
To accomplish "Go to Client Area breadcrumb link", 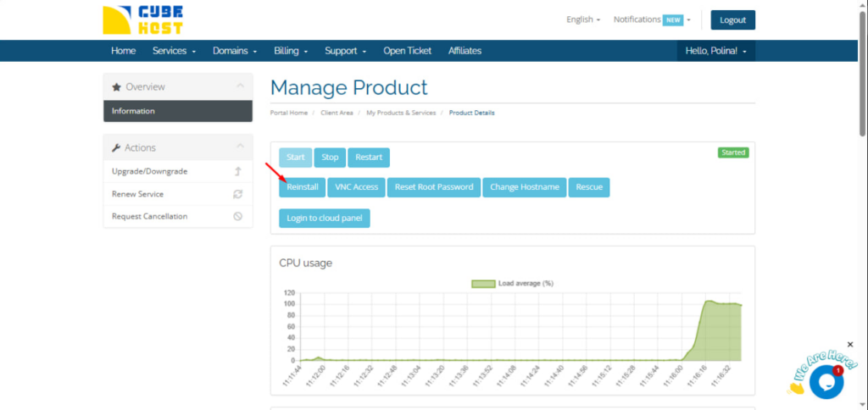I will click(x=337, y=113).
